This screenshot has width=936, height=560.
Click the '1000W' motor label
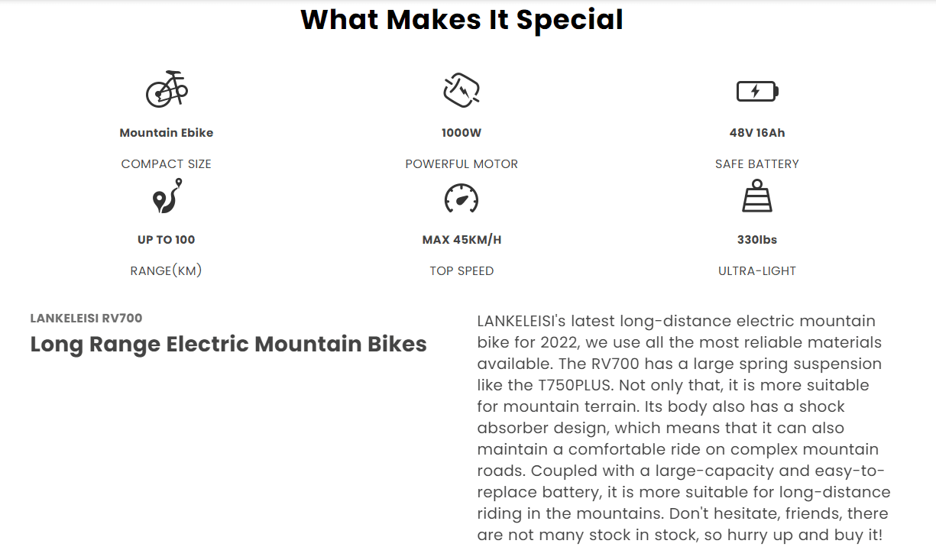click(x=462, y=133)
